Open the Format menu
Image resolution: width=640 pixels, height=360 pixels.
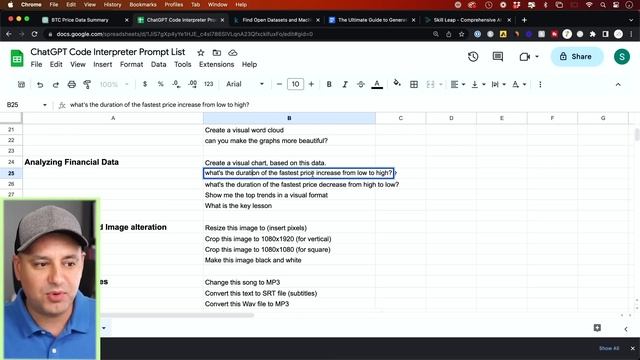coord(131,64)
